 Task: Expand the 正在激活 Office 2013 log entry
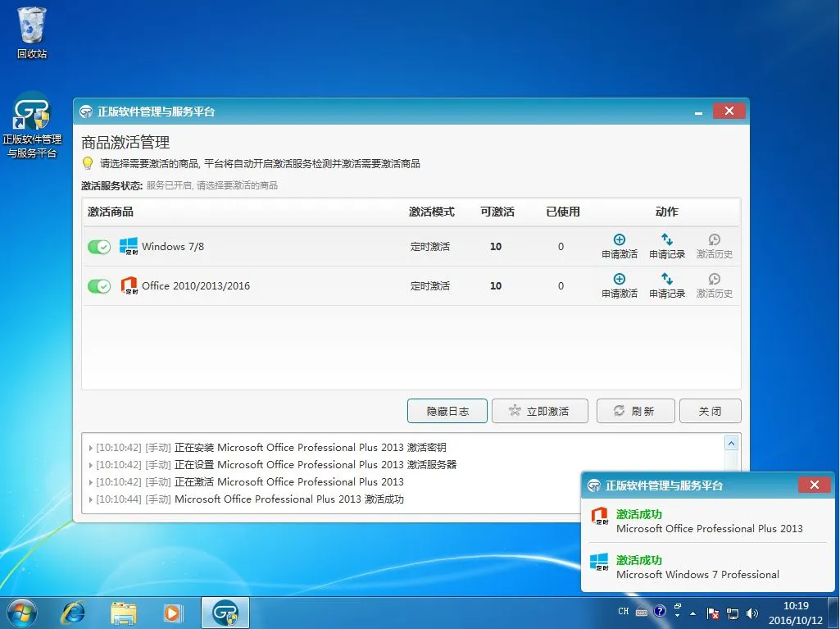click(x=90, y=482)
